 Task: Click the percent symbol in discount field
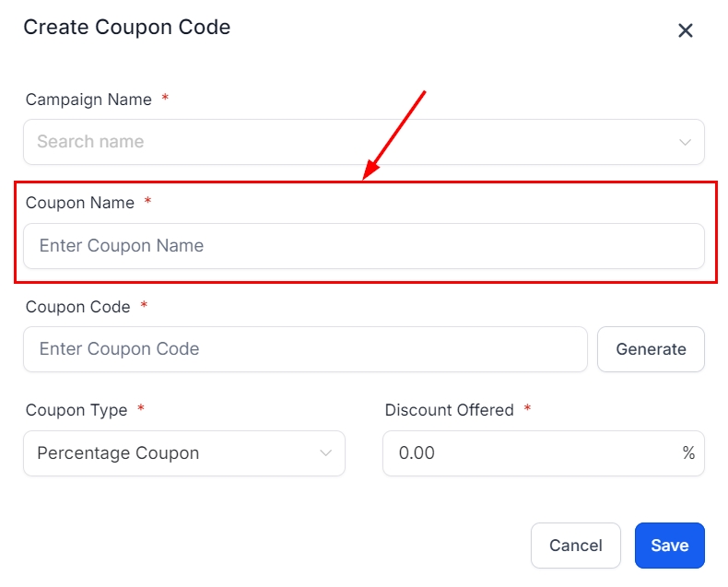pyautogui.click(x=688, y=453)
